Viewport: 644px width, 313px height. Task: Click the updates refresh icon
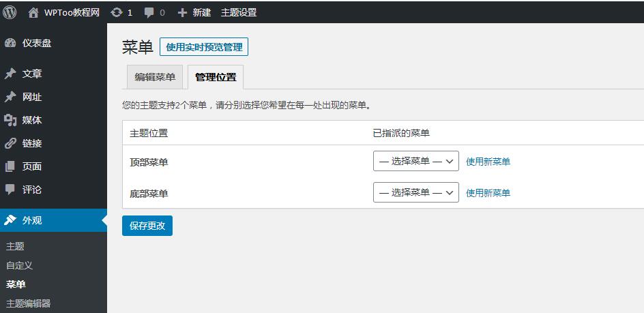pyautogui.click(x=117, y=12)
